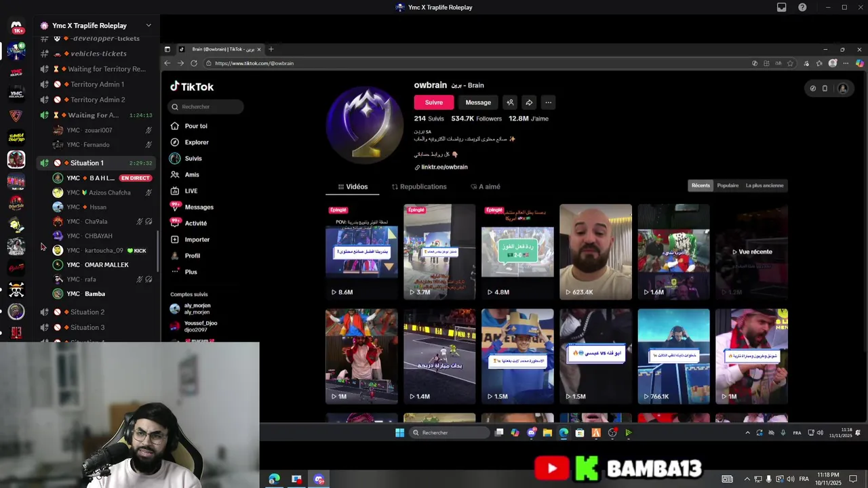This screenshot has height=488, width=868.
Task: Click the 214 Suivis count
Action: tap(429, 119)
